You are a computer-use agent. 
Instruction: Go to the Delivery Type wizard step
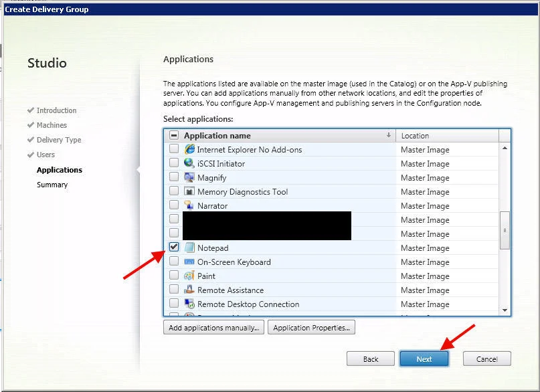[59, 140]
